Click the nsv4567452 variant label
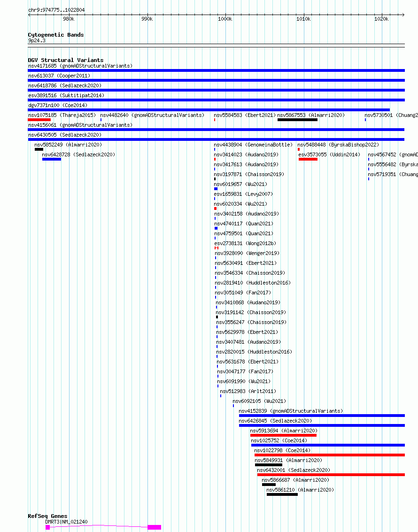 393,154
